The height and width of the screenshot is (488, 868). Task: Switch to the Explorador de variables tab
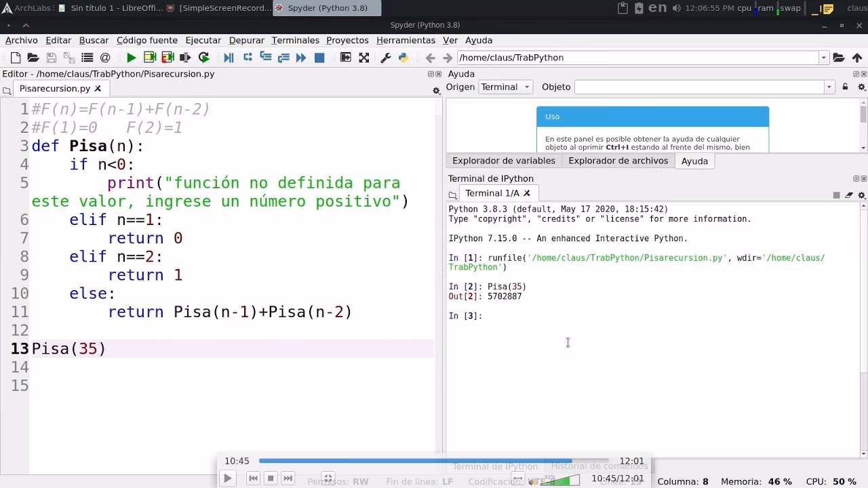click(x=504, y=161)
